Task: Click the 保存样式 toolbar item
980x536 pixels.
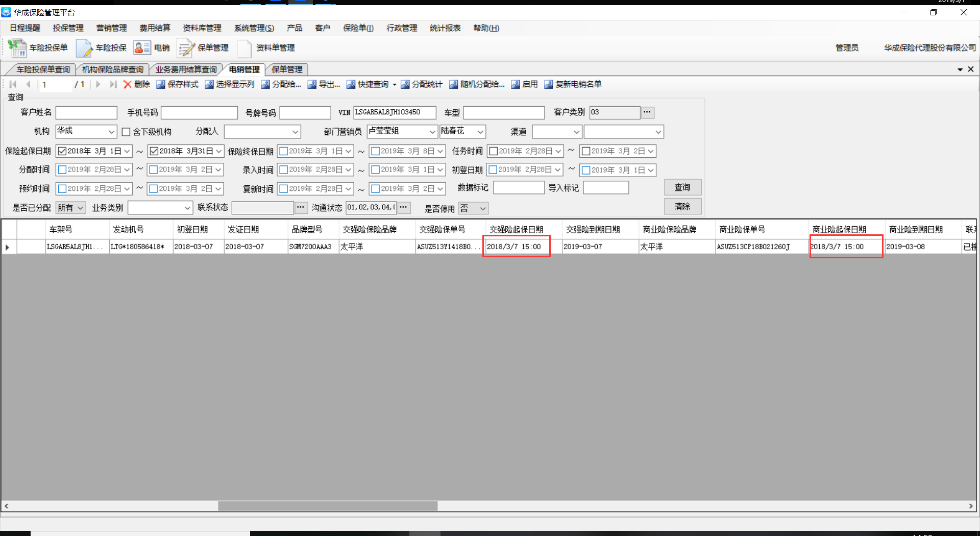Action: [x=177, y=84]
